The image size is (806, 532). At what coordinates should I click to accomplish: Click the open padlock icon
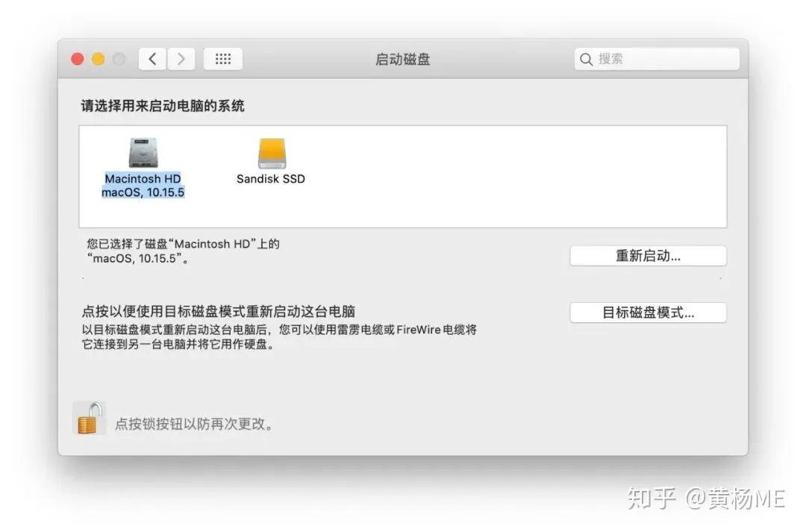pos(90,419)
